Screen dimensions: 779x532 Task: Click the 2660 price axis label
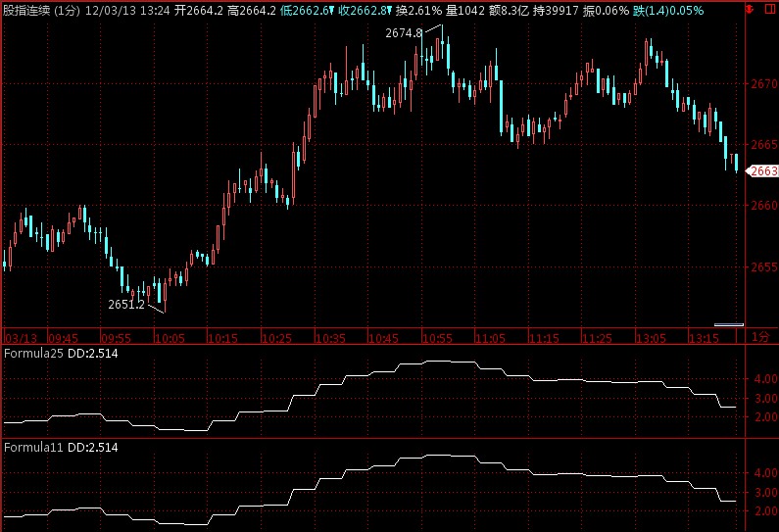[764, 205]
